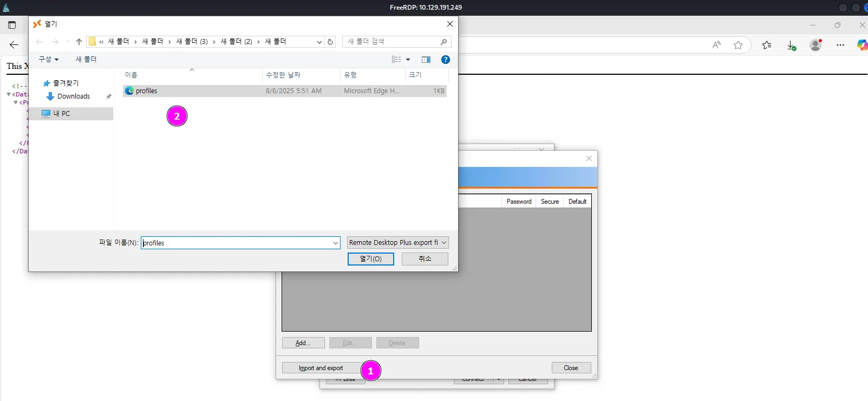This screenshot has width=868, height=401.
Task: Click the Default column header
Action: tap(577, 202)
